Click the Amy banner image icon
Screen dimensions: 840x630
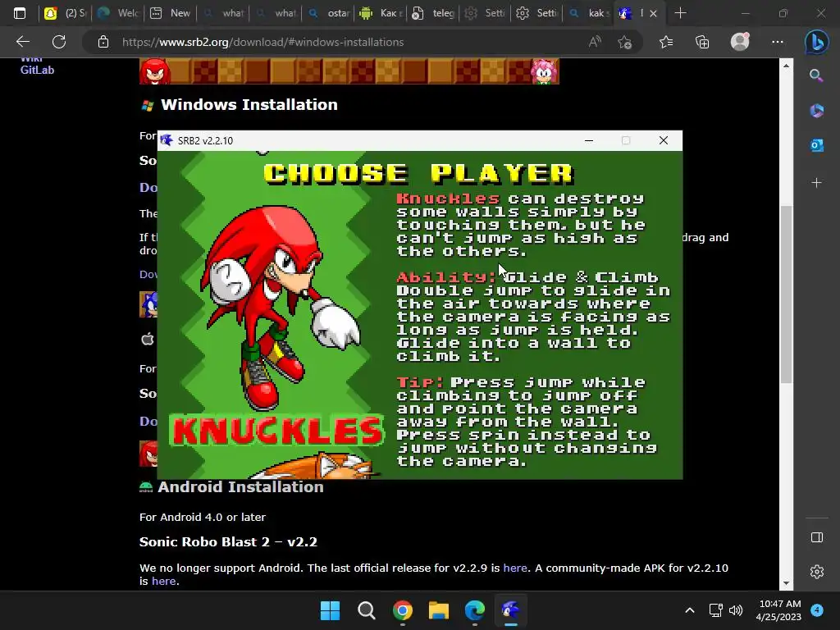tap(544, 71)
